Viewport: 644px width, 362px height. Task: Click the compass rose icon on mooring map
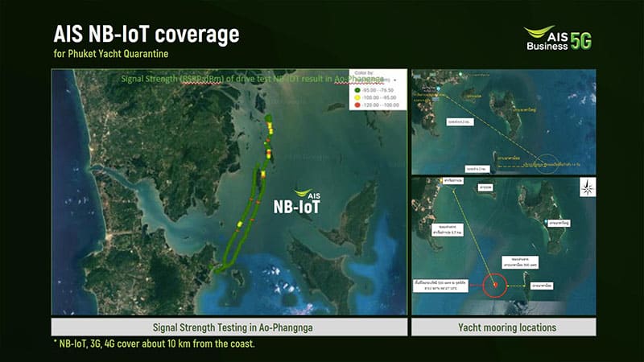click(588, 187)
